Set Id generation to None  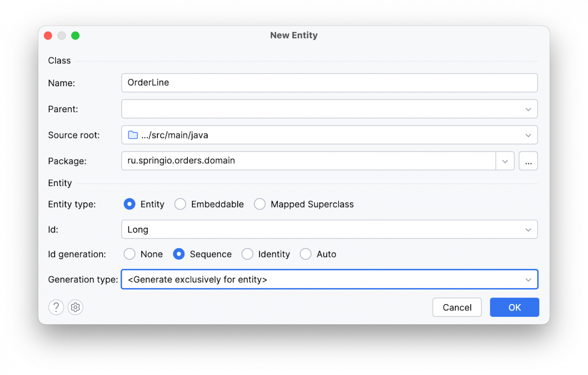pos(129,254)
